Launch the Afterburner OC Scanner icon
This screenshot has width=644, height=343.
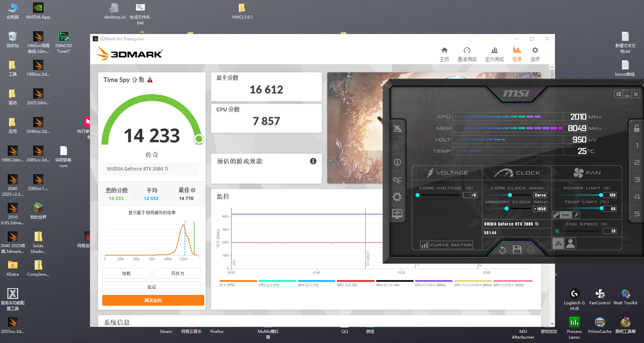(397, 180)
